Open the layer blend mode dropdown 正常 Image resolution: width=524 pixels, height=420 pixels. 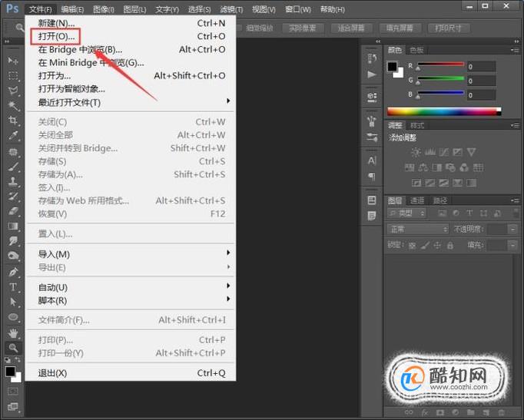[418, 229]
